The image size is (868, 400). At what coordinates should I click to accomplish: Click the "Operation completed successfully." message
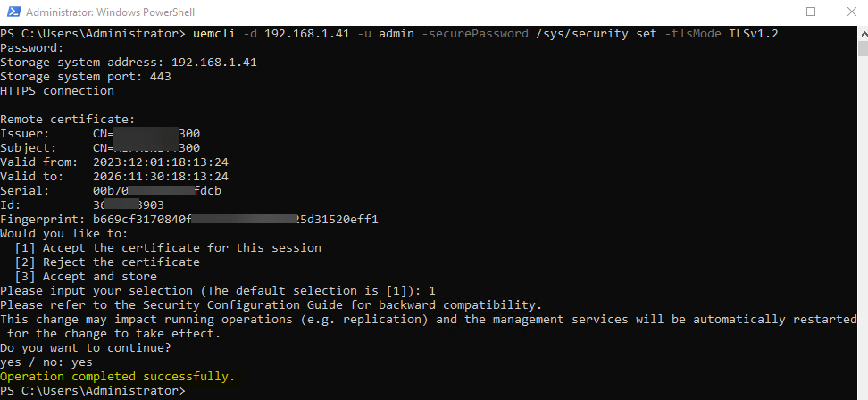[118, 377]
